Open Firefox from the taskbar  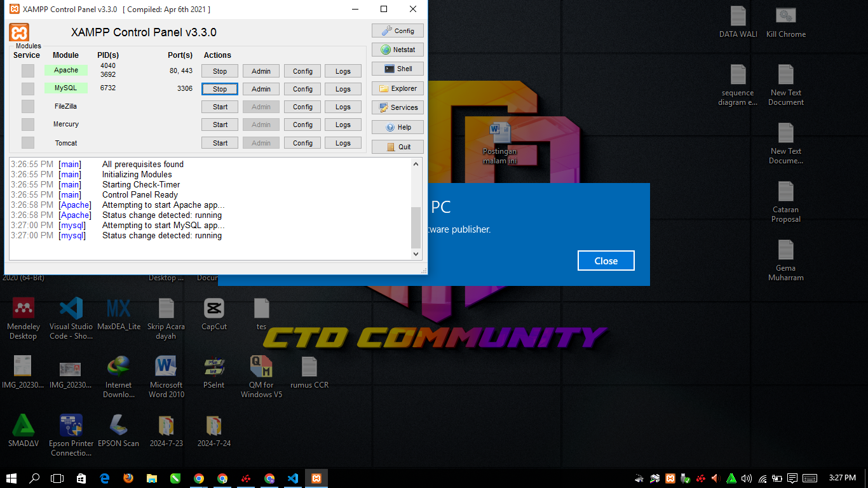pyautogui.click(x=128, y=478)
